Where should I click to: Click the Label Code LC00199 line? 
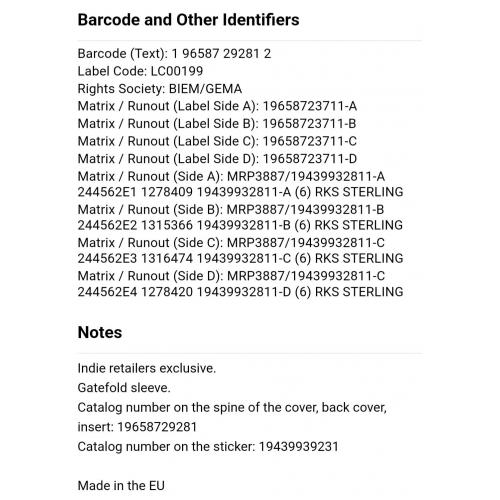coord(140,71)
